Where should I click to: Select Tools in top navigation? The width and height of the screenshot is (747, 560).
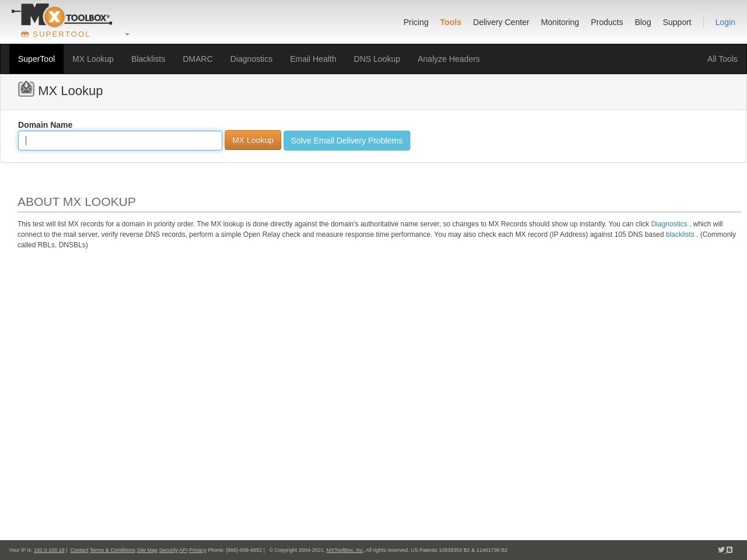point(451,22)
